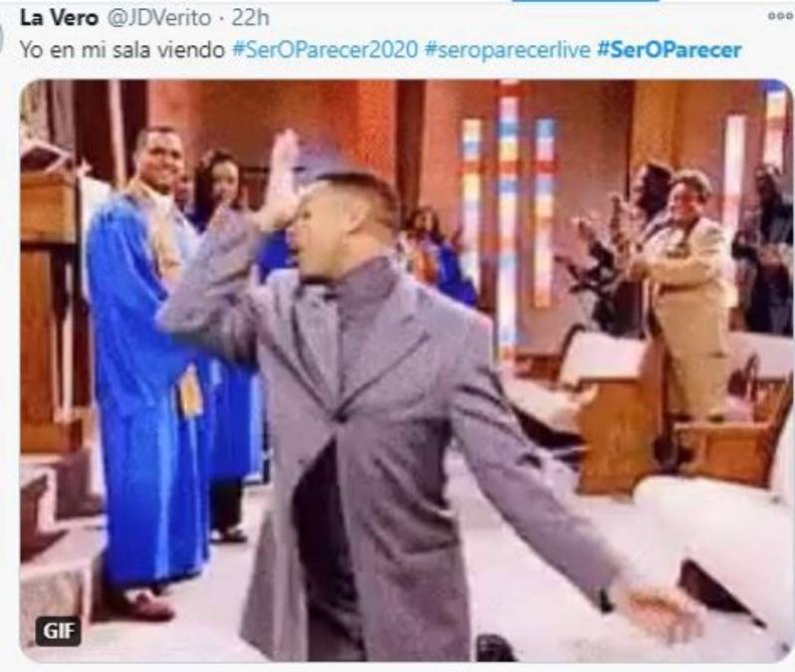The image size is (795, 672).
Task: Click the tweet text "Yo en mi sala viendo"
Action: coord(123,50)
